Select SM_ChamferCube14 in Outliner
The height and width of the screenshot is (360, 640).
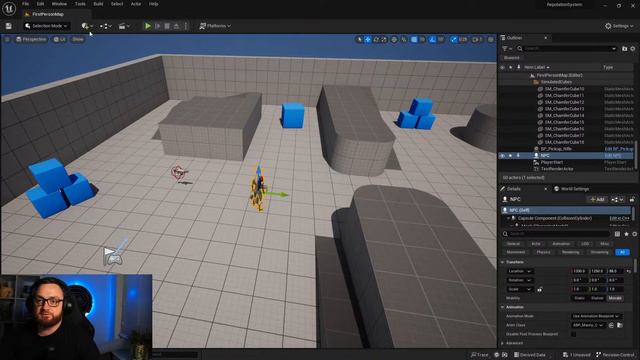[564, 116]
